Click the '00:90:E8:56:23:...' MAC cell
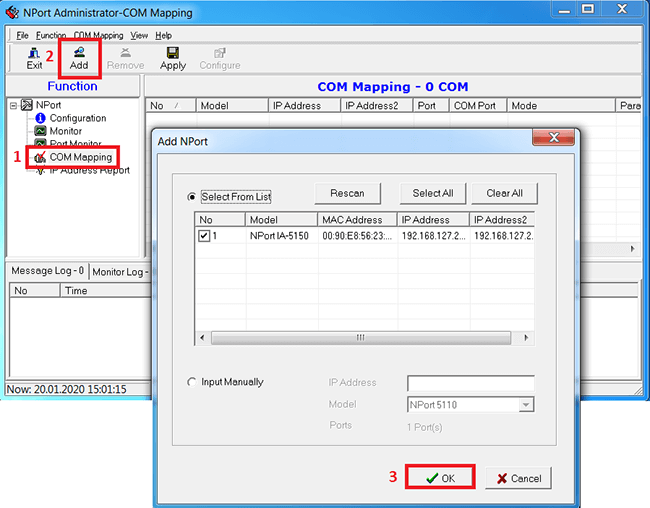The image size is (650, 508). [357, 236]
